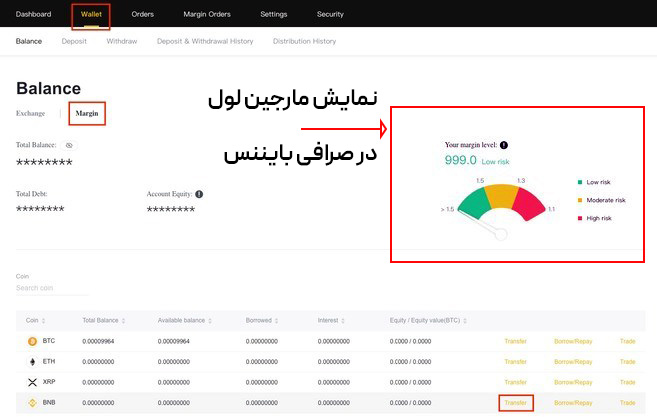Click the Account Equity info icon

coord(200,193)
